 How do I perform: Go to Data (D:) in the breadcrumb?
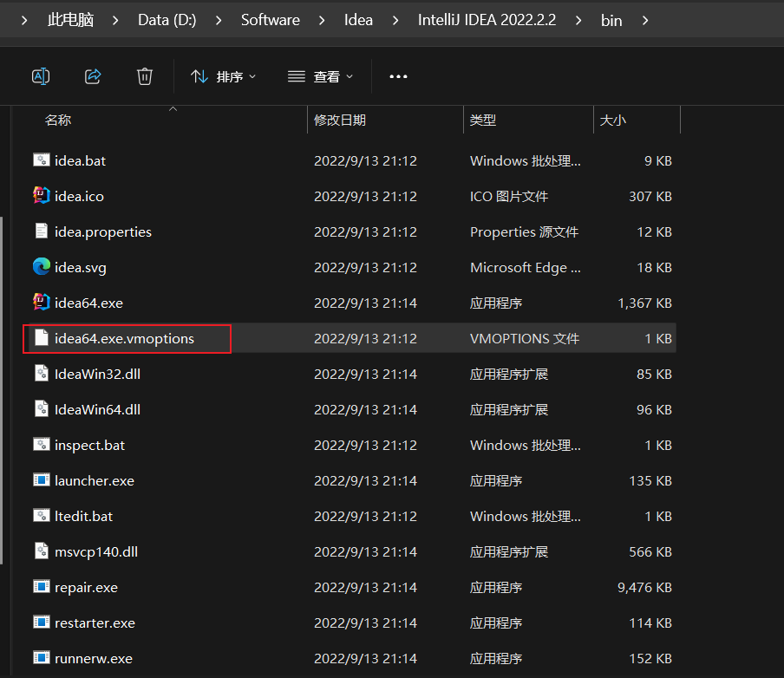[167, 20]
